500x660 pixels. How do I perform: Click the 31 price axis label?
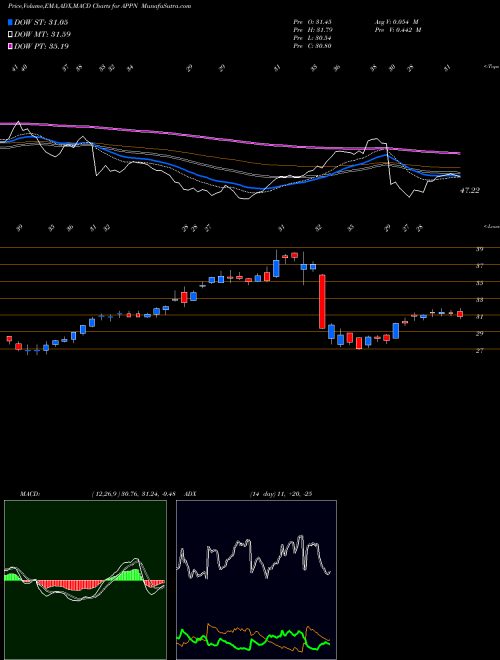pos(479,317)
